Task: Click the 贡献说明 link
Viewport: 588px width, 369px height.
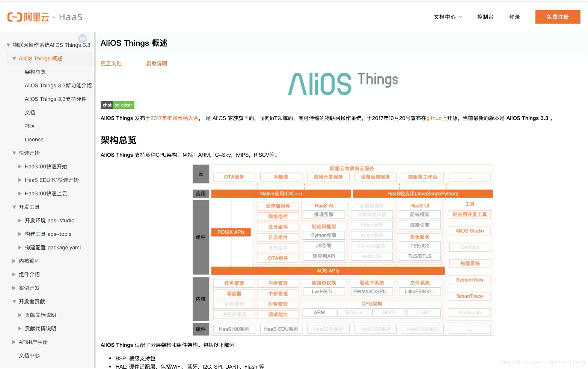Action: 157,63
